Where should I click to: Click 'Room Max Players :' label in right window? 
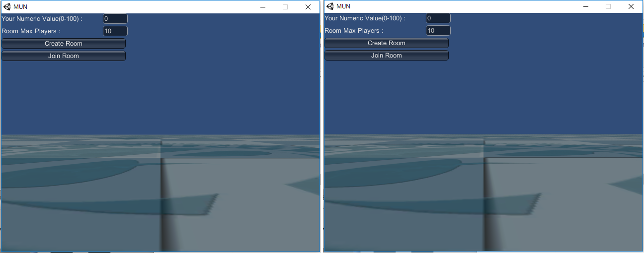coord(354,30)
